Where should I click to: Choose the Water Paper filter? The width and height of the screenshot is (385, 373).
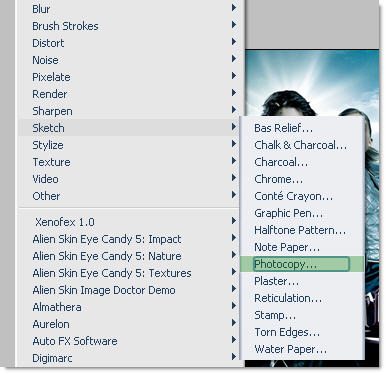302,349
